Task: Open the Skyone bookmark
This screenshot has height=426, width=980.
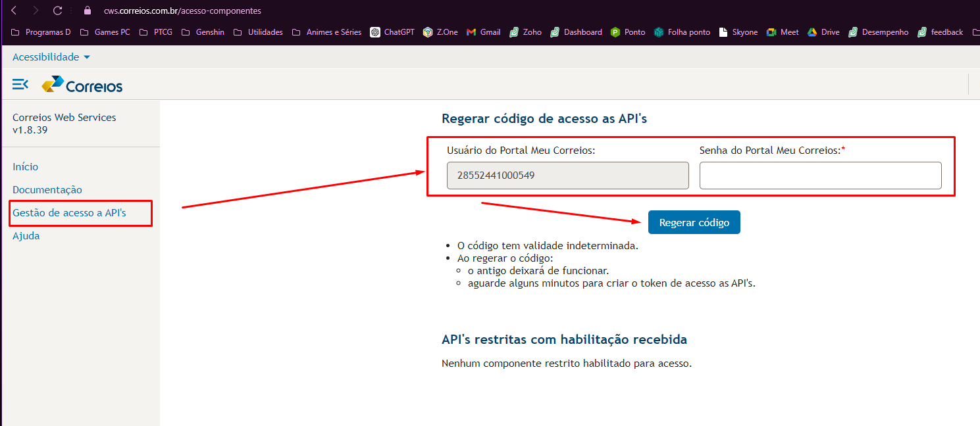Action: coord(738,32)
